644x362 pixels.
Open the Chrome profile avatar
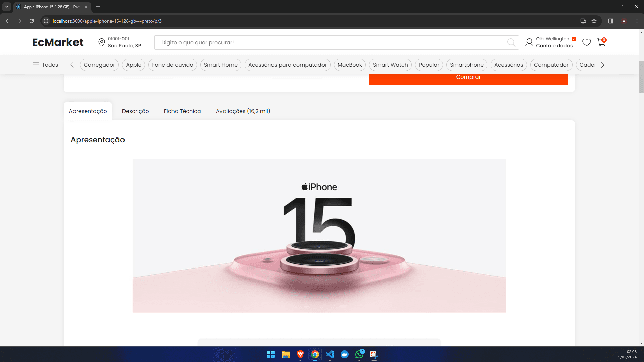624,21
